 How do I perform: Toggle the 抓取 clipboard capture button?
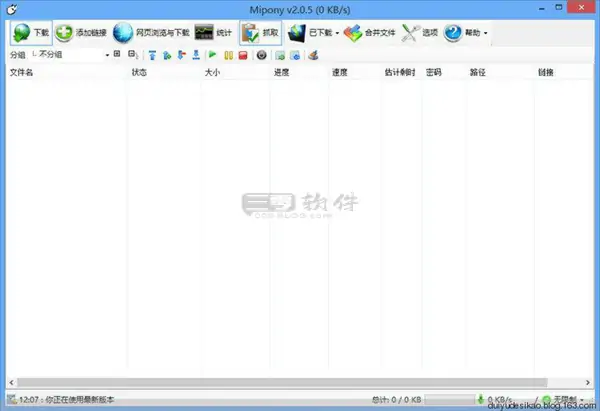click(261, 33)
